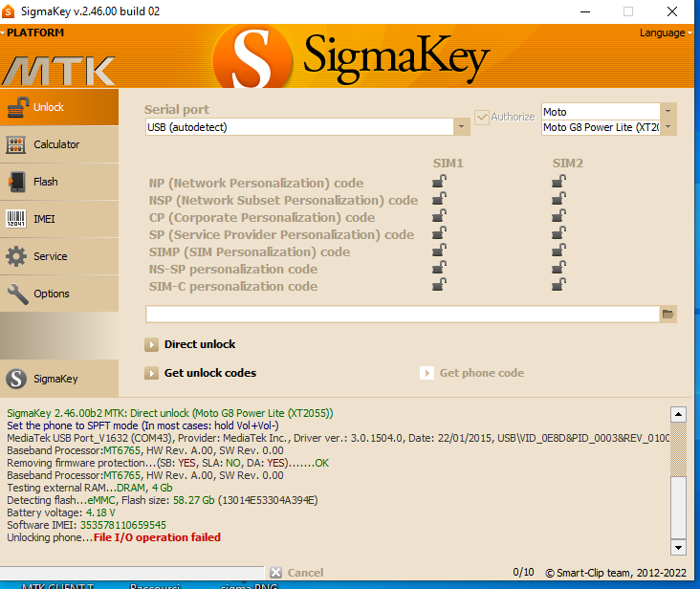Click the Smart-Clip team copyright text
The image size is (700, 589).
tap(616, 573)
